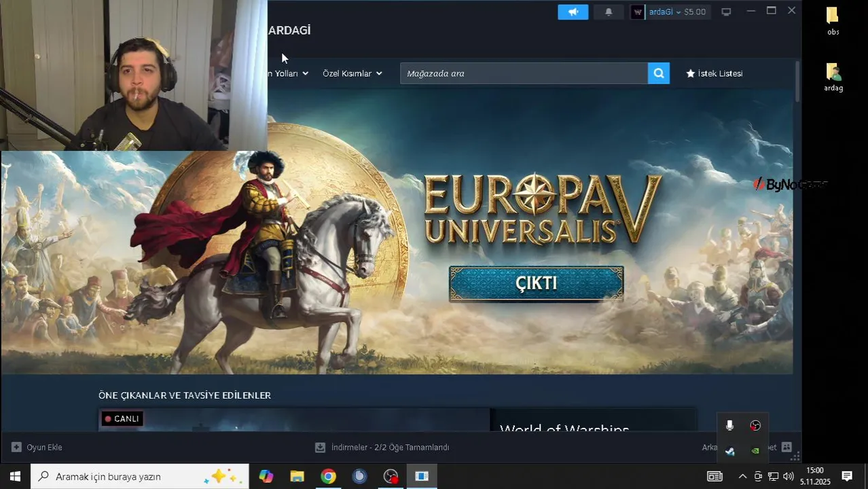Open the notifications bell
Image resolution: width=868 pixels, height=489 pixels.
pos(609,12)
